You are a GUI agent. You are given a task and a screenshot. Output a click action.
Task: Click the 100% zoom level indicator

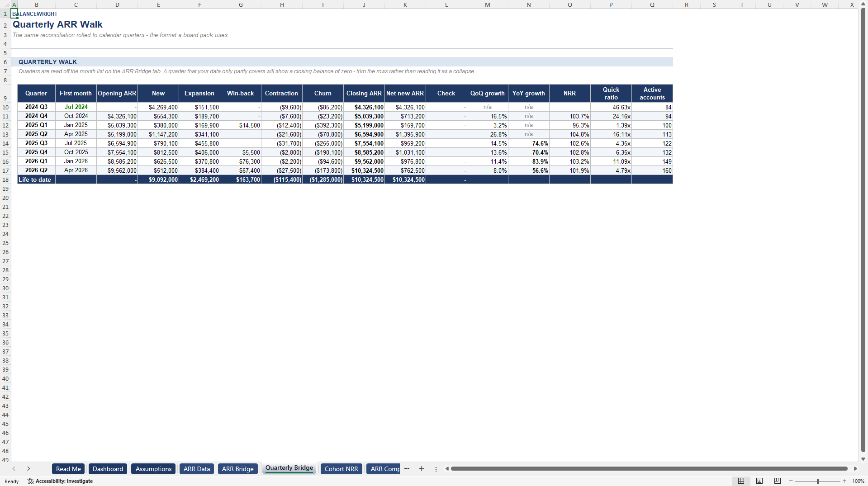point(858,481)
